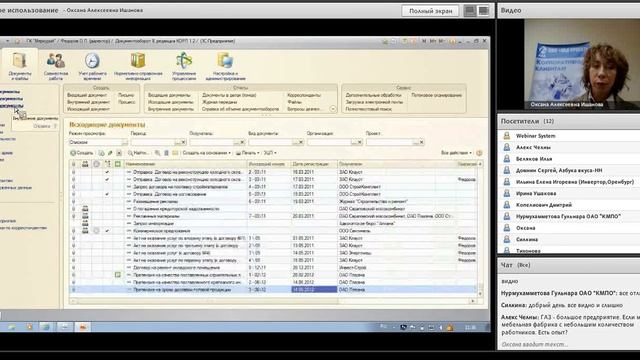The height and width of the screenshot is (360, 640).
Task: Open Потоковое сканирование in Сервис panel
Action: click(x=436, y=95)
